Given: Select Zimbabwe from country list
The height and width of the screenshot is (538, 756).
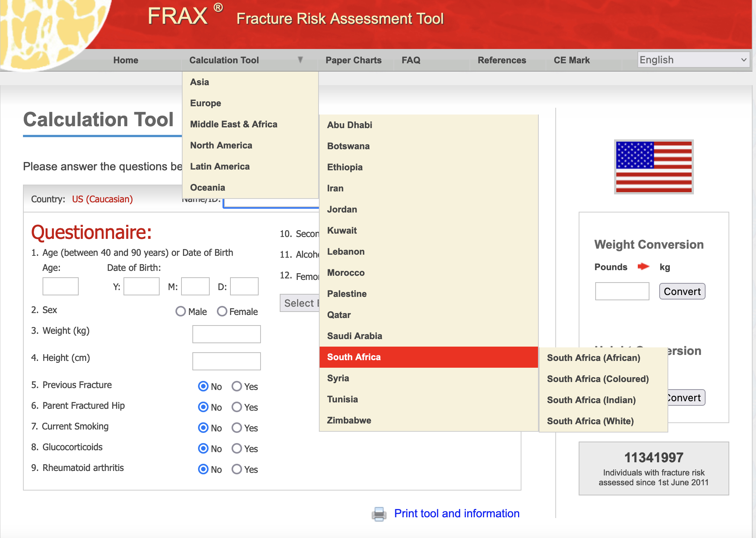Looking at the screenshot, I should pos(429,420).
